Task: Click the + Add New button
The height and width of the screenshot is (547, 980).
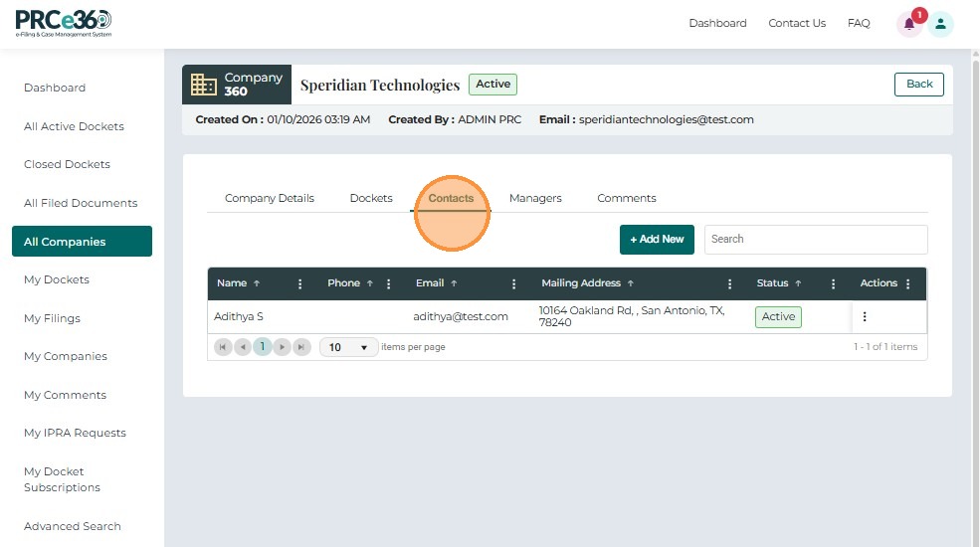Action: click(657, 240)
